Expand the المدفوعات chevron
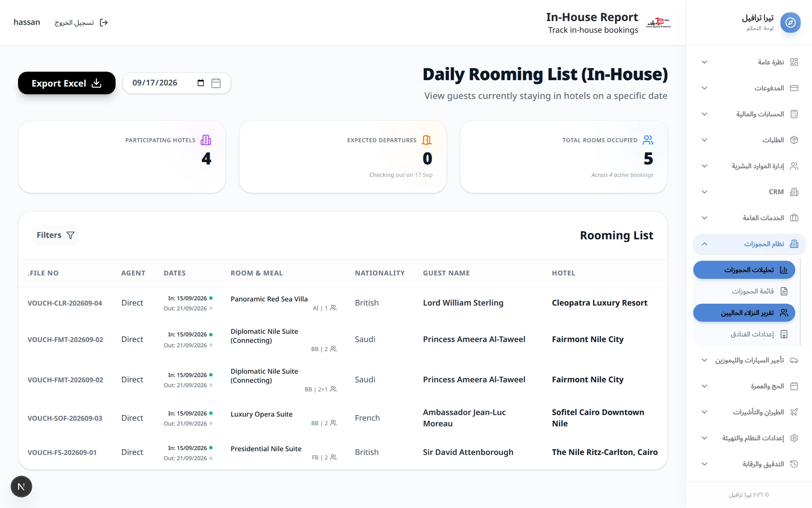Screen dimensions: 812x508 click(704, 88)
